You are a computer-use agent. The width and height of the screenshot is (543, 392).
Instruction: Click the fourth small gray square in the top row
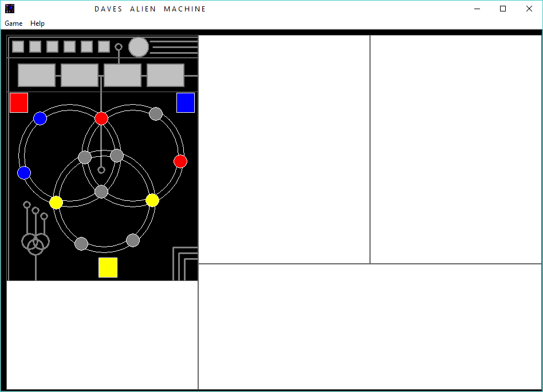[x=70, y=47]
